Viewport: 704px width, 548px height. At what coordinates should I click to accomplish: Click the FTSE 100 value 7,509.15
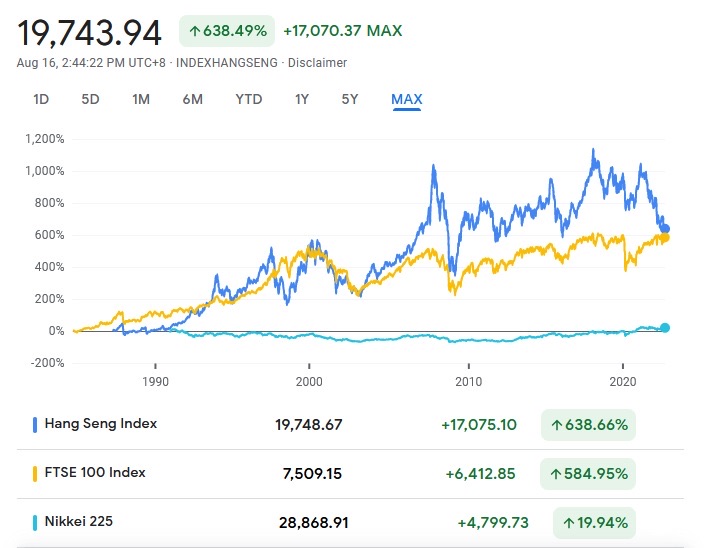[312, 473]
